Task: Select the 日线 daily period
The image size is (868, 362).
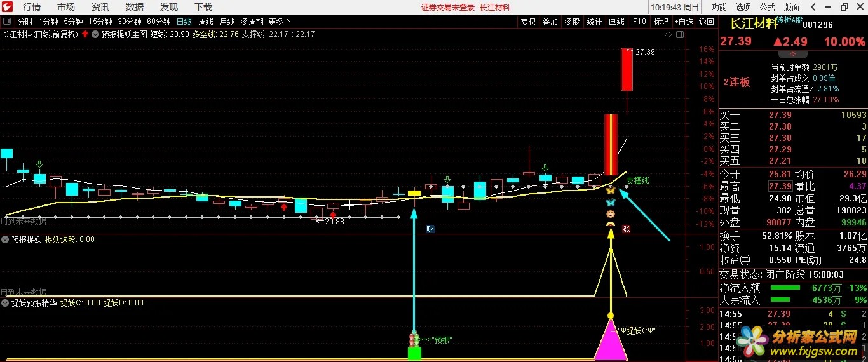Action: [x=184, y=21]
